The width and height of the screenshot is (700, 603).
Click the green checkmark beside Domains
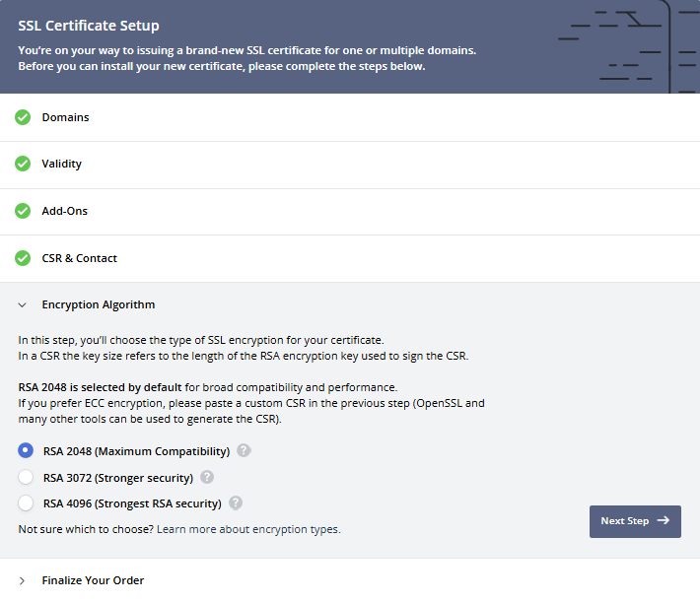tap(23, 117)
